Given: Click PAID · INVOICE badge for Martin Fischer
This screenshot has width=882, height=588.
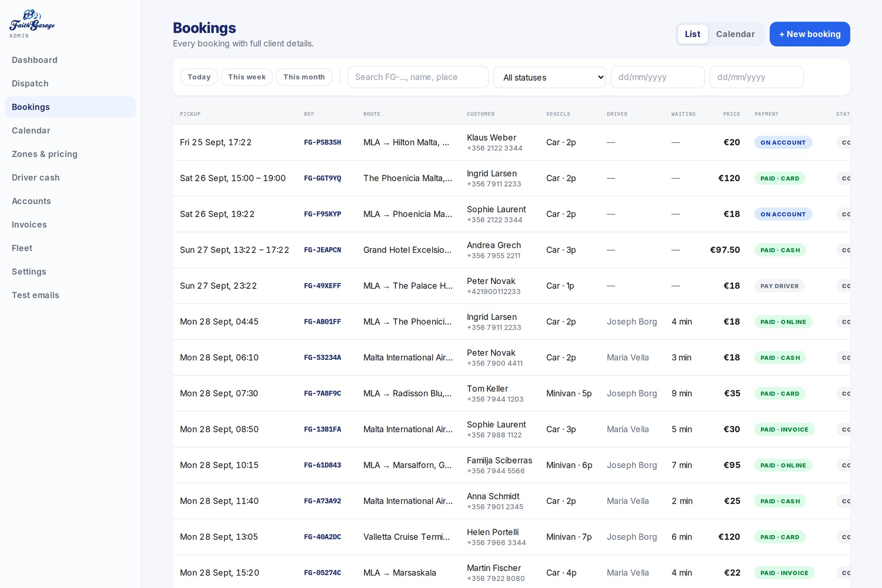Looking at the screenshot, I should click(784, 573).
